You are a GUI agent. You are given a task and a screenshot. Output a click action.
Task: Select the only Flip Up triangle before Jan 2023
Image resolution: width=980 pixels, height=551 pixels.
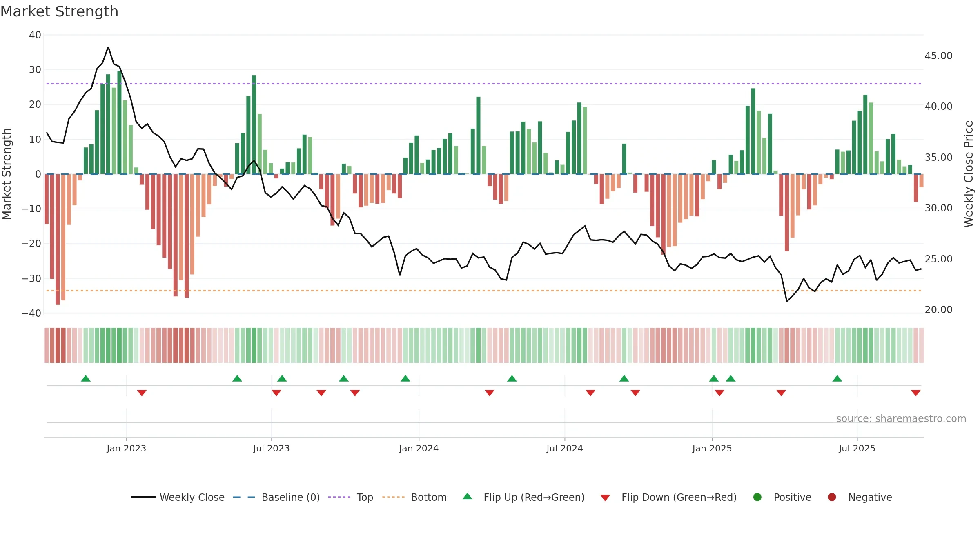click(86, 378)
